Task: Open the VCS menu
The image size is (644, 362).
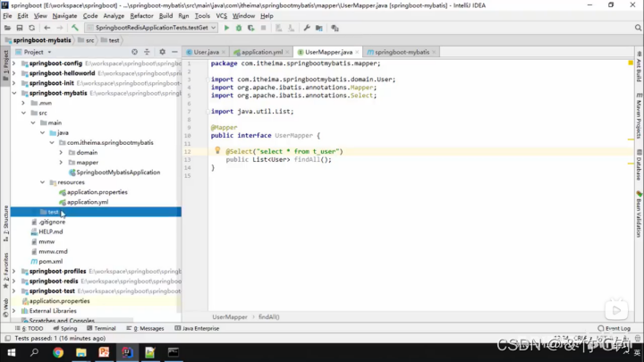Action: click(221, 15)
